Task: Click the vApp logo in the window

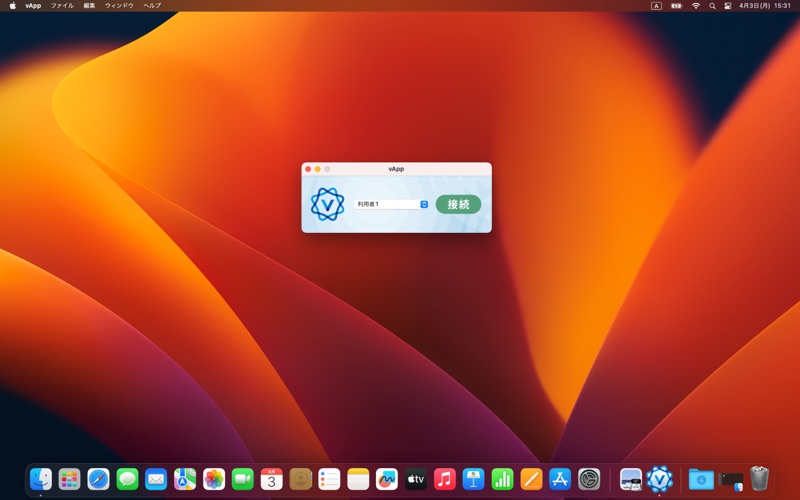Action: 328,204
